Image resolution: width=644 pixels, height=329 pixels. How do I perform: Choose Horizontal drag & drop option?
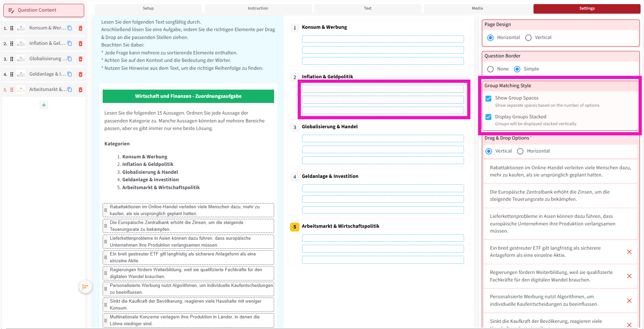tap(520, 151)
